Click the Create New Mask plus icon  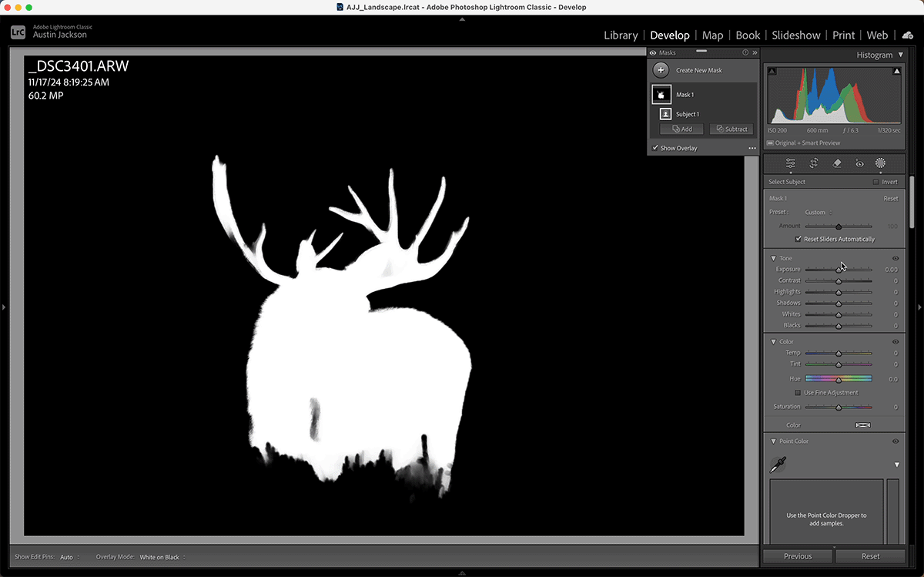pos(661,70)
